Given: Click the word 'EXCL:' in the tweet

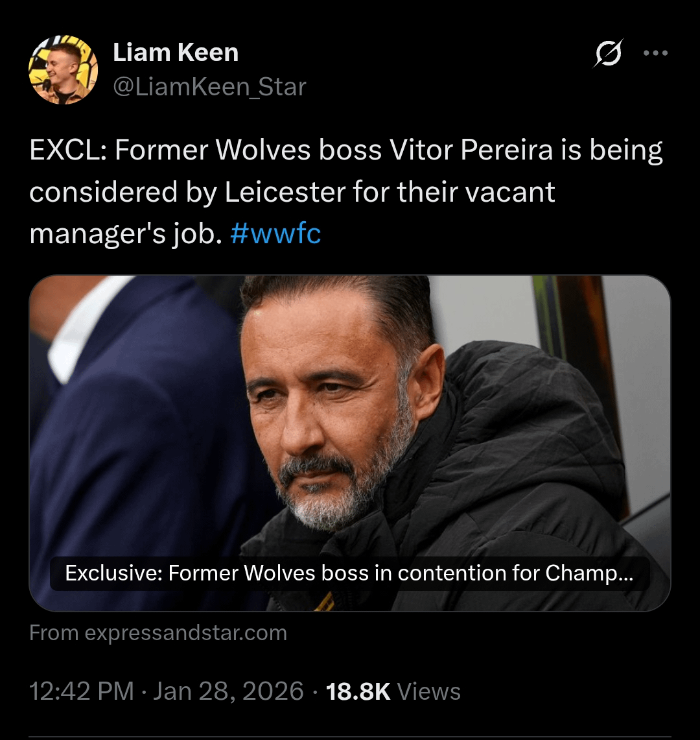Looking at the screenshot, I should point(68,150).
